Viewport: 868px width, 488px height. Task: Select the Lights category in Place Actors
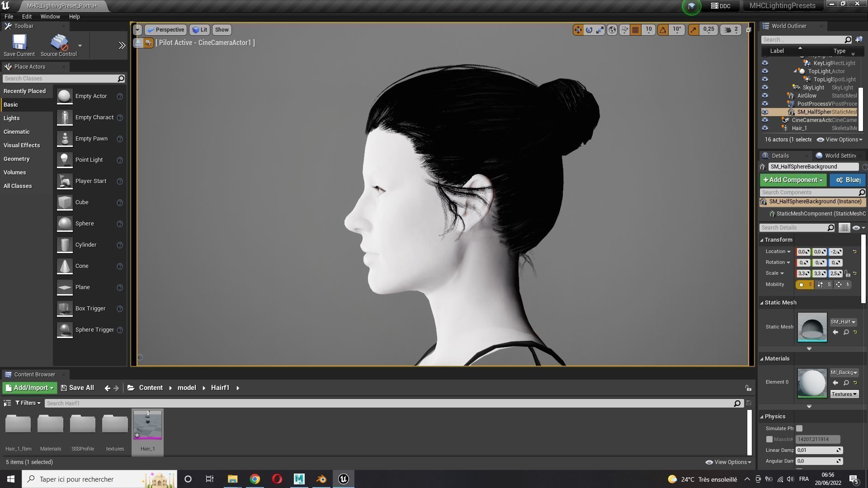click(x=26, y=118)
